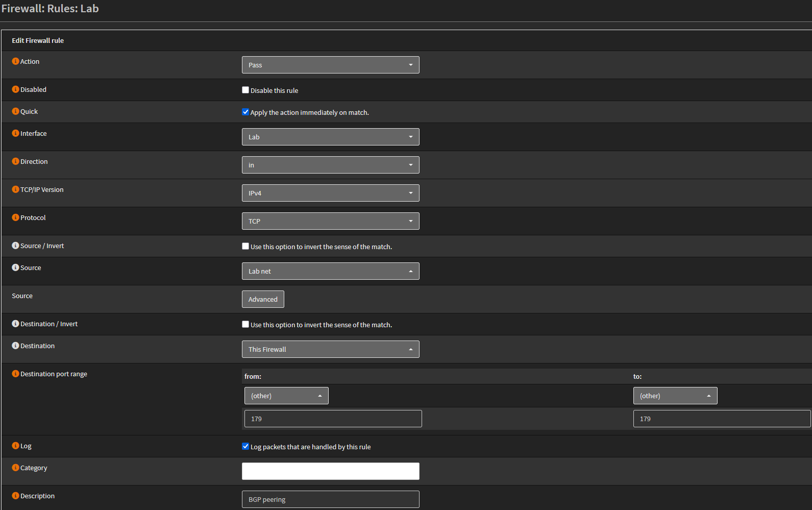Enable the Disable this rule checkbox
Viewport: 812px width, 510px height.
click(x=245, y=90)
